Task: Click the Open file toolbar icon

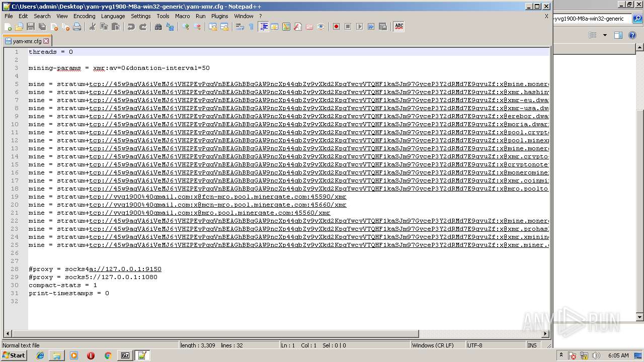Action: coord(19,27)
